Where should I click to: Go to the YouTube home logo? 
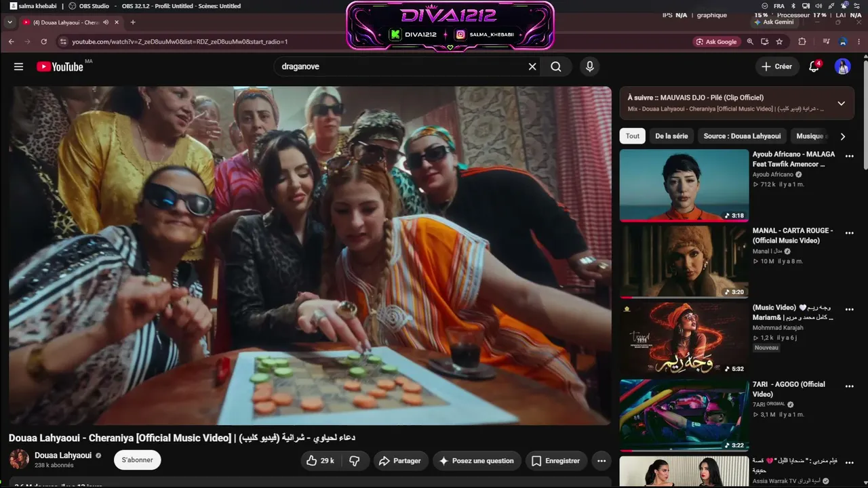click(x=60, y=66)
